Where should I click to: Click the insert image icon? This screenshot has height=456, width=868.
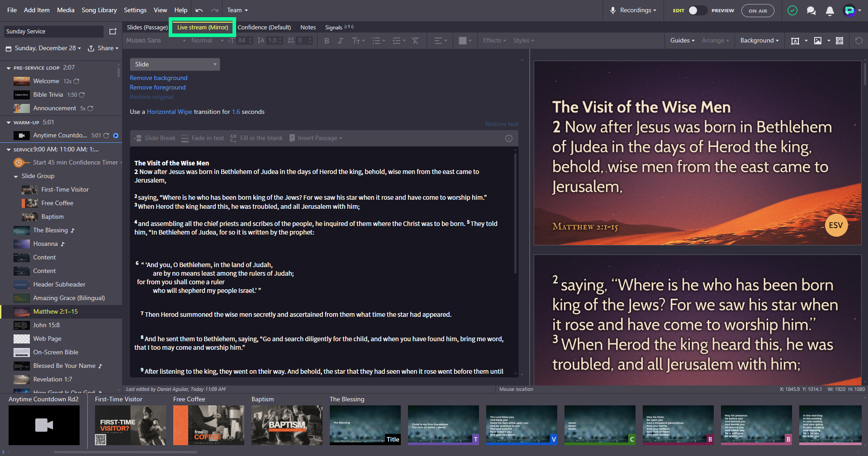(x=818, y=41)
